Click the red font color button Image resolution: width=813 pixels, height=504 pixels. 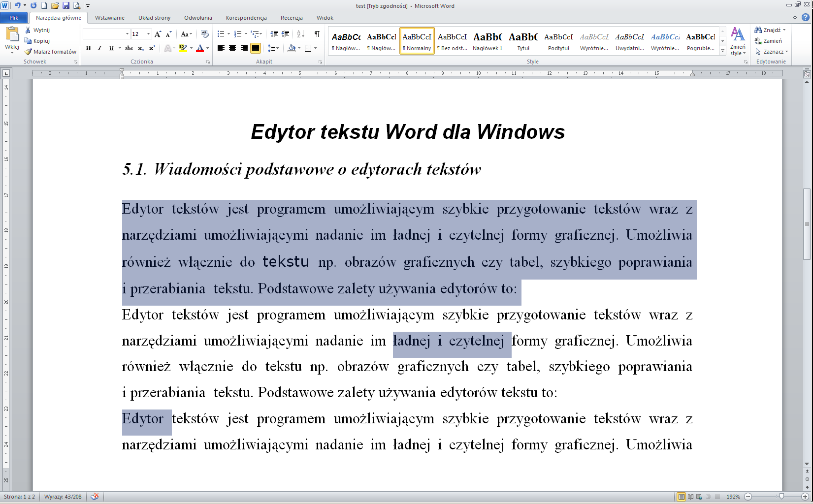click(x=200, y=48)
